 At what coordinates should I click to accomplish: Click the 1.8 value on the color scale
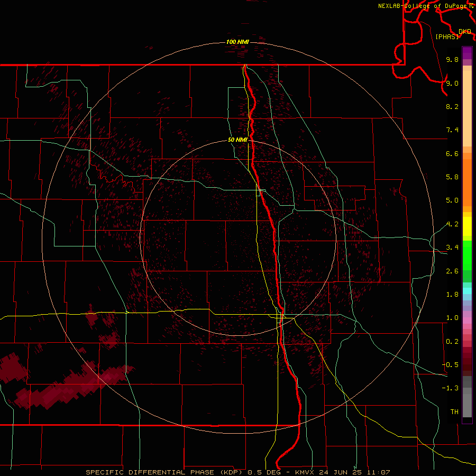pos(452,295)
